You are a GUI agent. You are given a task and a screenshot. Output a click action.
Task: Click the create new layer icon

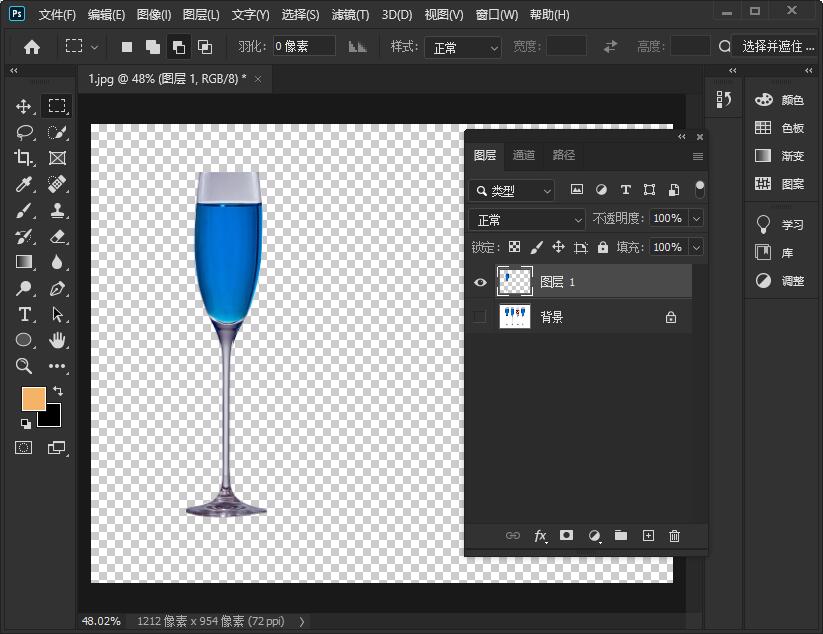click(648, 536)
